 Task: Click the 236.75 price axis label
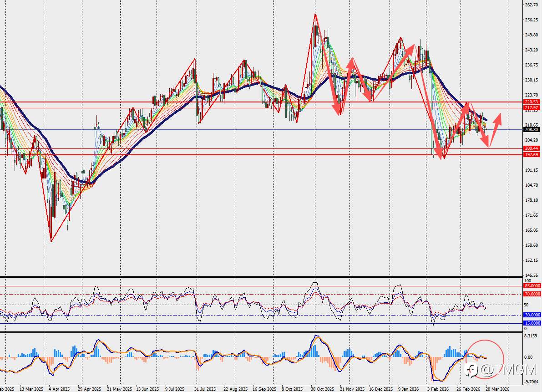point(531,65)
